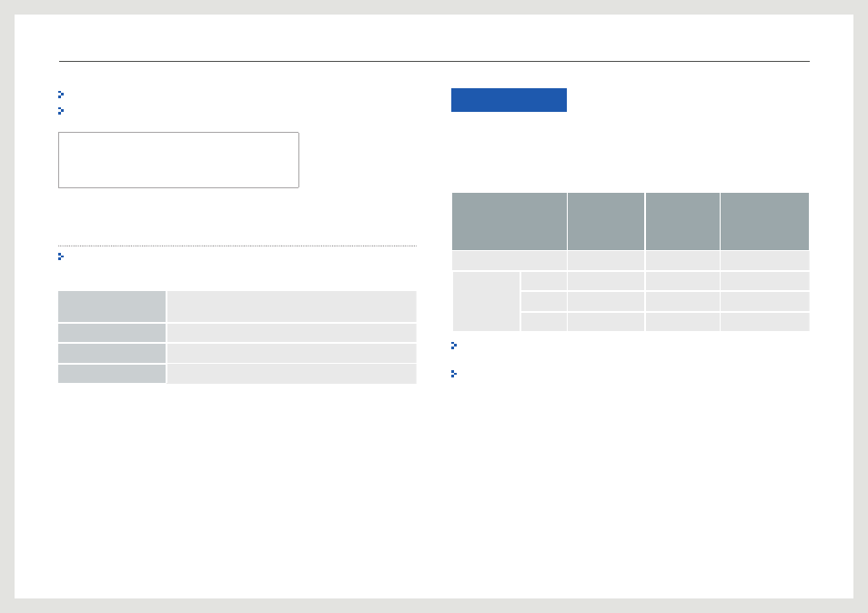Click the second blue note bullet icon at top left
Screen dimensions: 868x613
tap(61, 111)
